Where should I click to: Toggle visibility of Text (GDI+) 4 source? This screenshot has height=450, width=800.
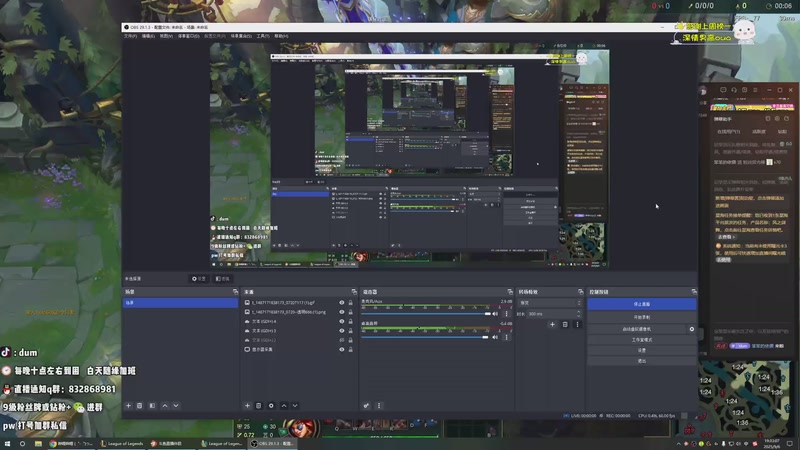tap(342, 321)
